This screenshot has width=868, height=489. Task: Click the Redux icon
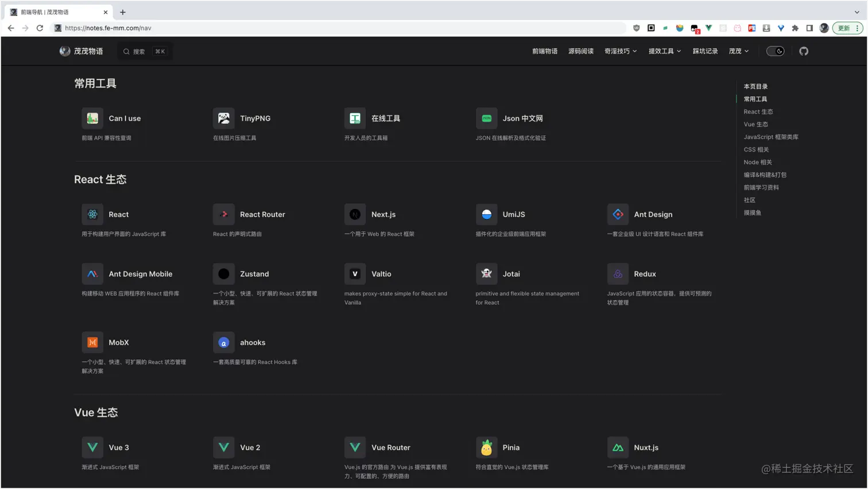point(618,274)
